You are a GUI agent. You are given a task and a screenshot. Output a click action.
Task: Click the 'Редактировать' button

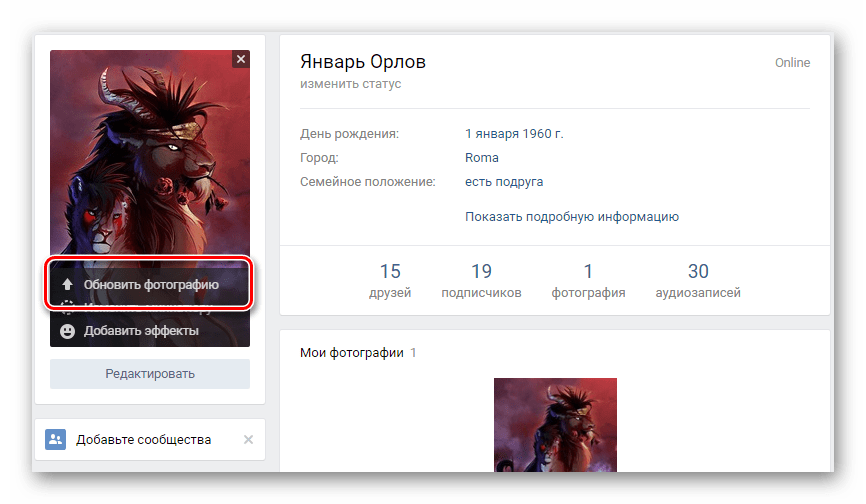coord(150,374)
